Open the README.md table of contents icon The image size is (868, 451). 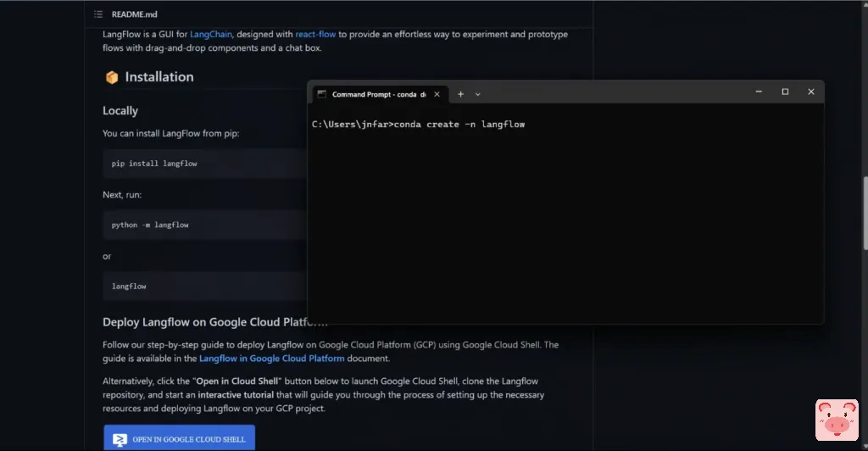[x=98, y=14]
